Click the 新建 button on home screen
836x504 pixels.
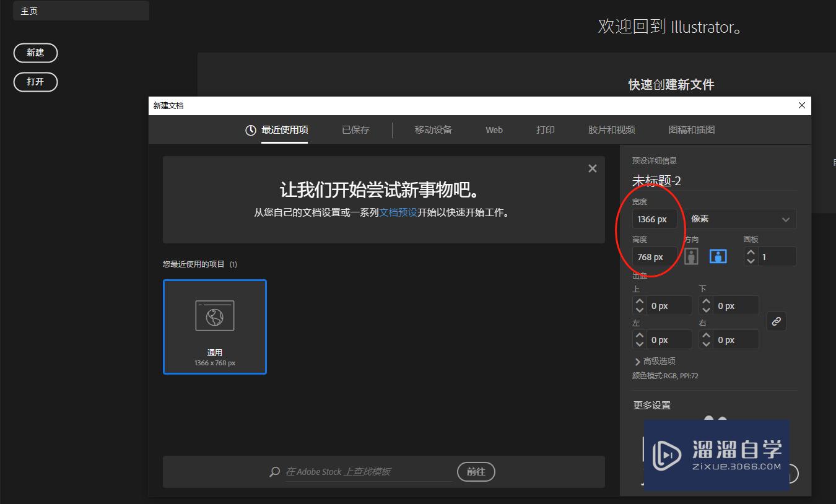click(x=35, y=53)
